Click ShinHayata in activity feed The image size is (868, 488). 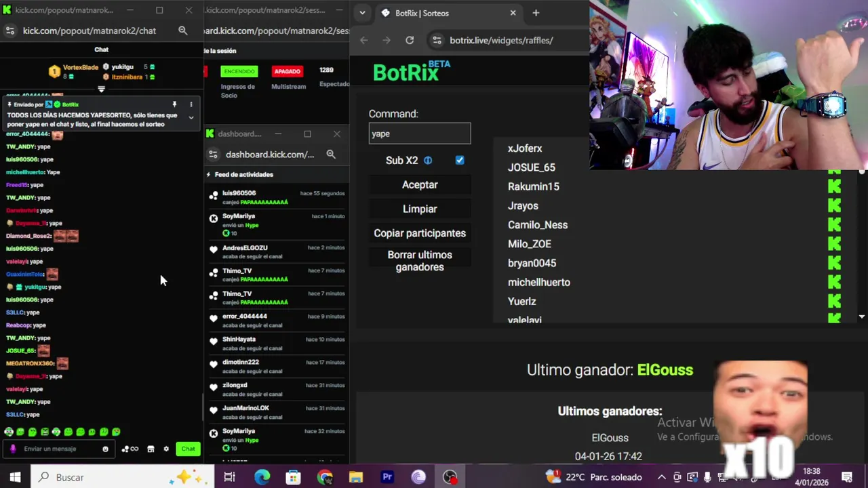pyautogui.click(x=239, y=340)
